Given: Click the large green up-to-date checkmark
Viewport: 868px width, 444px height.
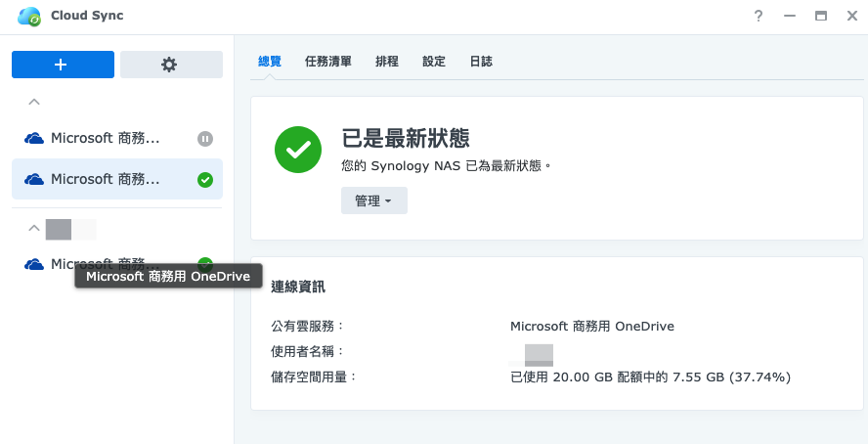Looking at the screenshot, I should [x=298, y=150].
